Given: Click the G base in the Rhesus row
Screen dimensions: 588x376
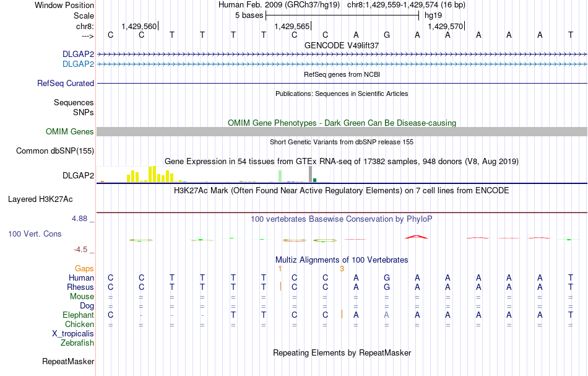Looking at the screenshot, I should (387, 287).
